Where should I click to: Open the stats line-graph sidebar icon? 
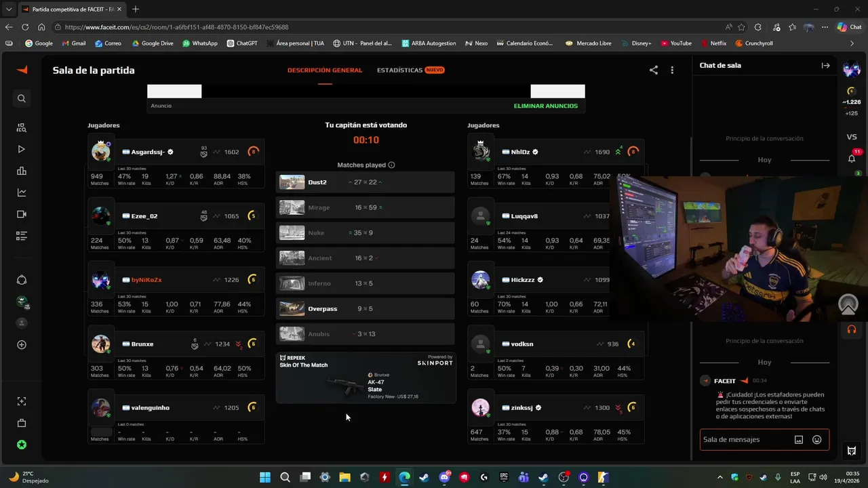22,192
